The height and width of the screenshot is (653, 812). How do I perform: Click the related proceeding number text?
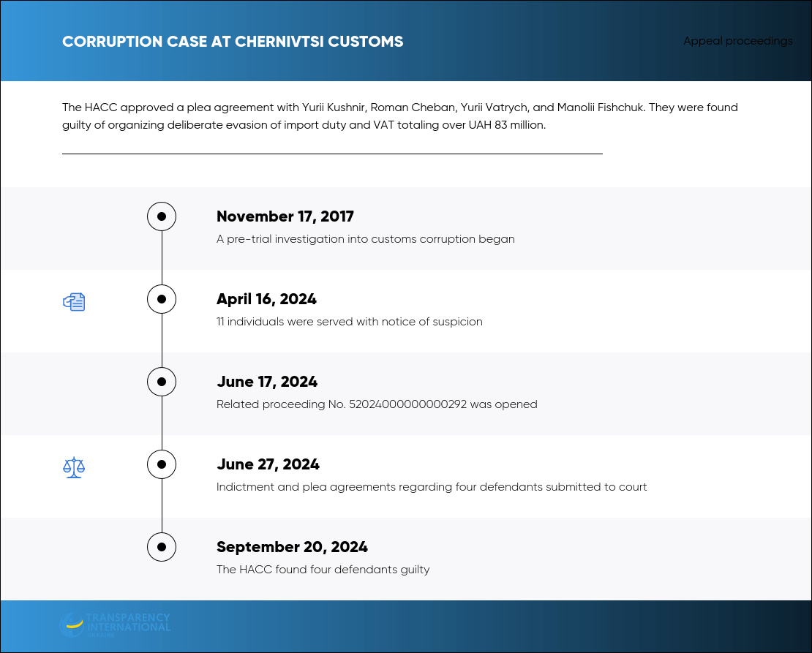coord(377,404)
